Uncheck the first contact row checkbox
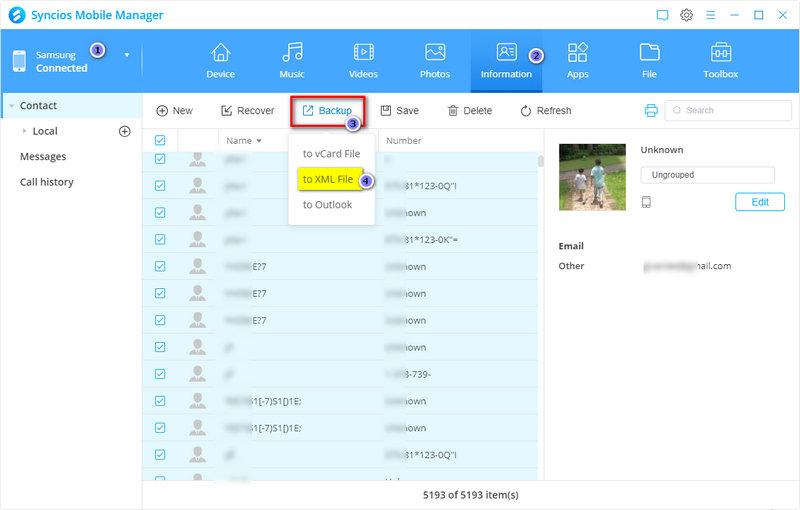The width and height of the screenshot is (800, 510). click(x=160, y=159)
